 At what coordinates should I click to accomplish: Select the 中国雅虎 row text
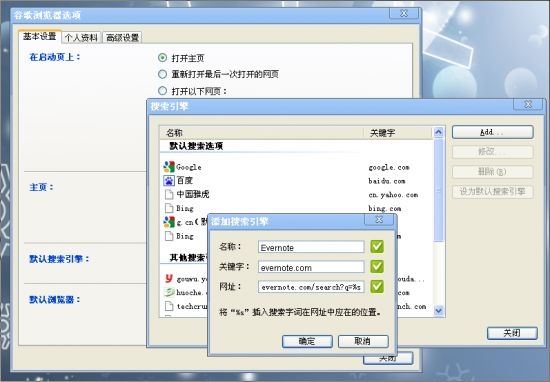(193, 194)
